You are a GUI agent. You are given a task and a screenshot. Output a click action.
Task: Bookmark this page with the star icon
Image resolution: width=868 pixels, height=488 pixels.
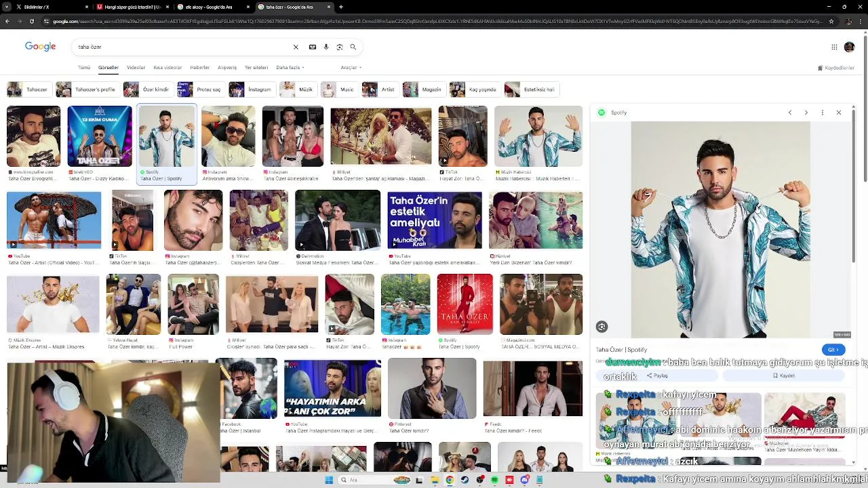tap(831, 21)
